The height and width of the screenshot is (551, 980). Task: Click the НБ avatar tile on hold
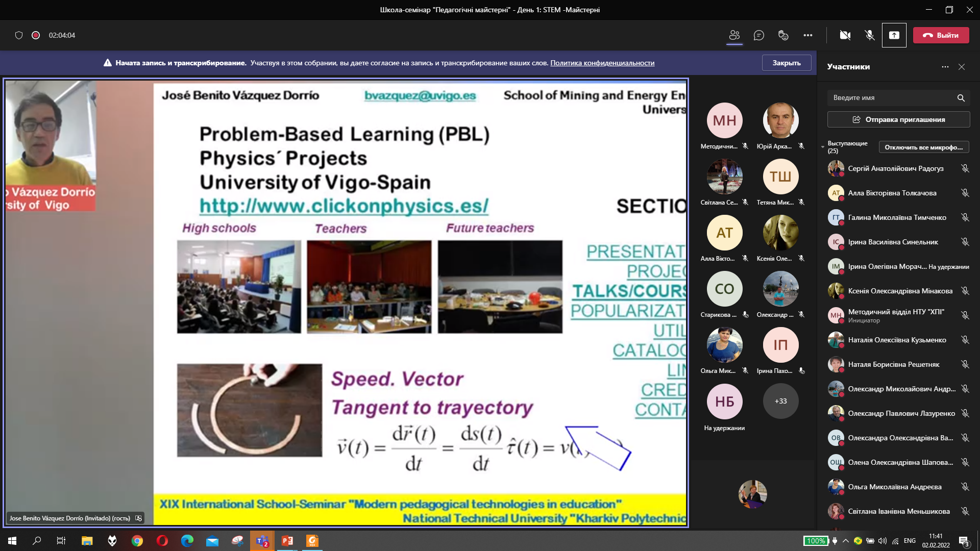pos(724,402)
